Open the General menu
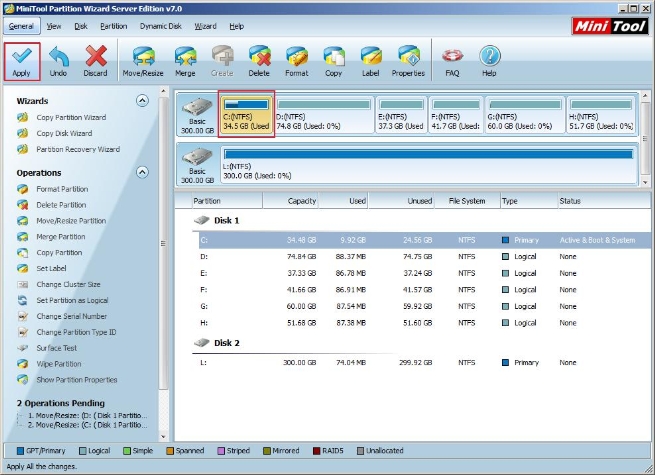The height and width of the screenshot is (475, 655). point(21,26)
